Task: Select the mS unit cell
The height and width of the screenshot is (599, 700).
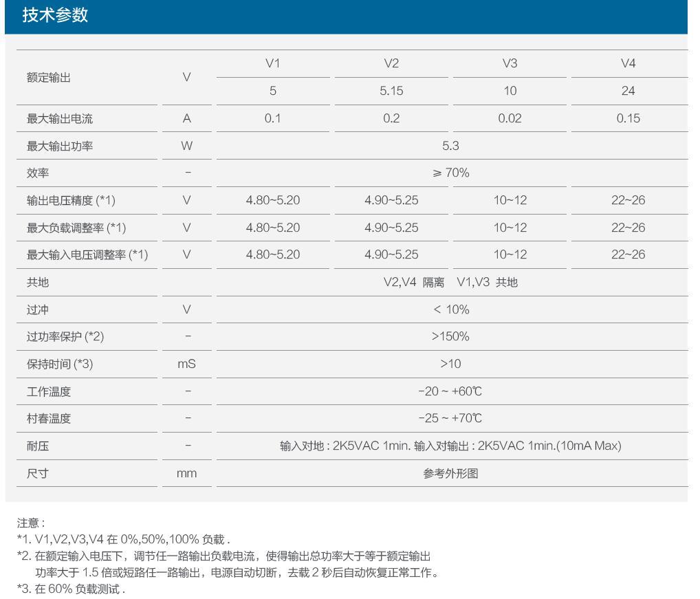Action: (x=186, y=364)
